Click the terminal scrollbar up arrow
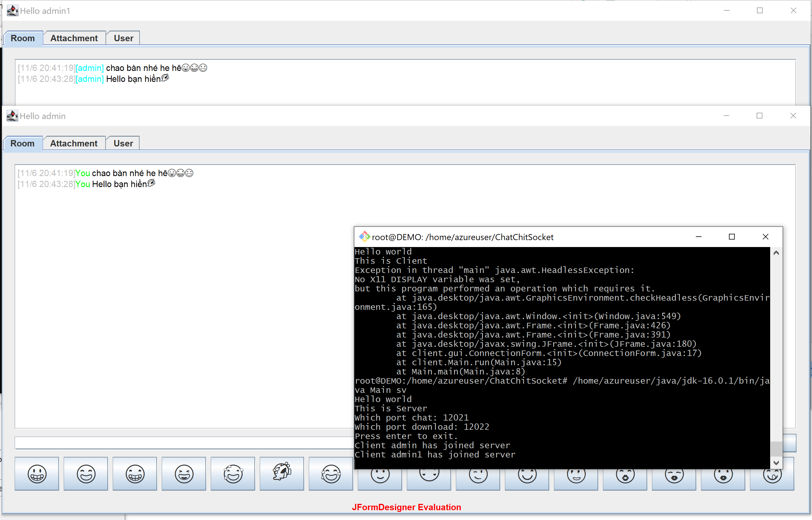Image resolution: width=812 pixels, height=520 pixels. tap(776, 253)
